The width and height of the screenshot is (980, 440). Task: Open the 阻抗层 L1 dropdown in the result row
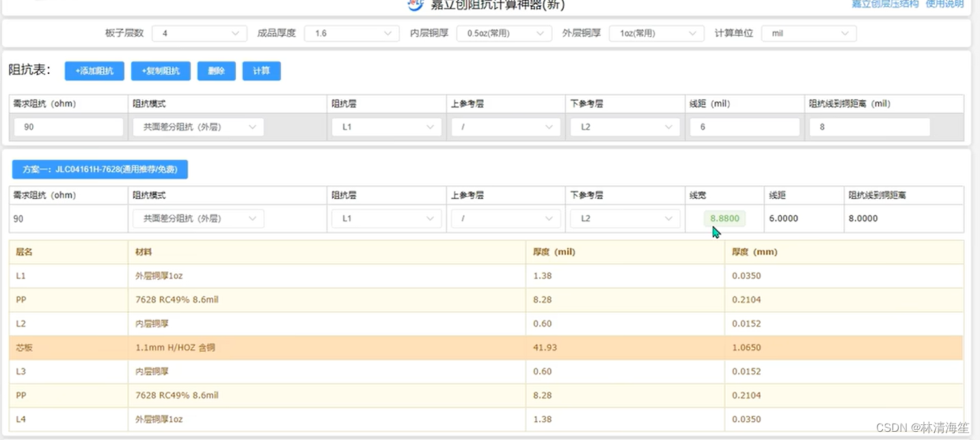[x=387, y=219]
